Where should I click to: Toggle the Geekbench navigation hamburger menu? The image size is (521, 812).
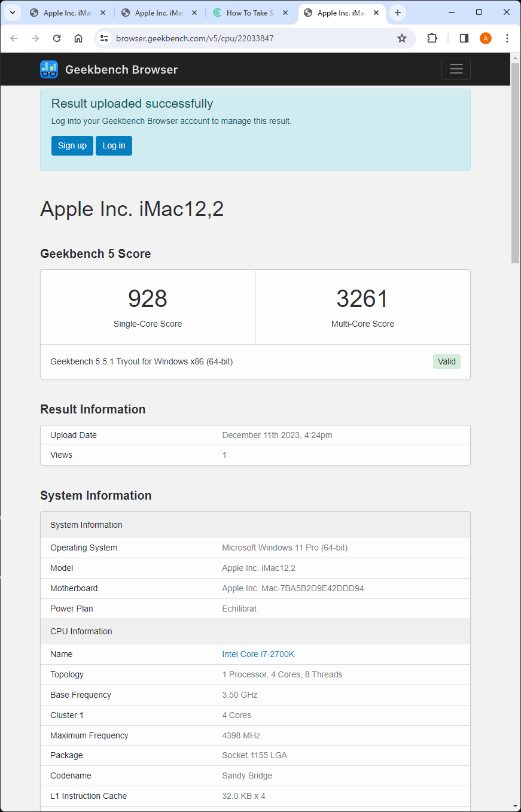click(456, 69)
